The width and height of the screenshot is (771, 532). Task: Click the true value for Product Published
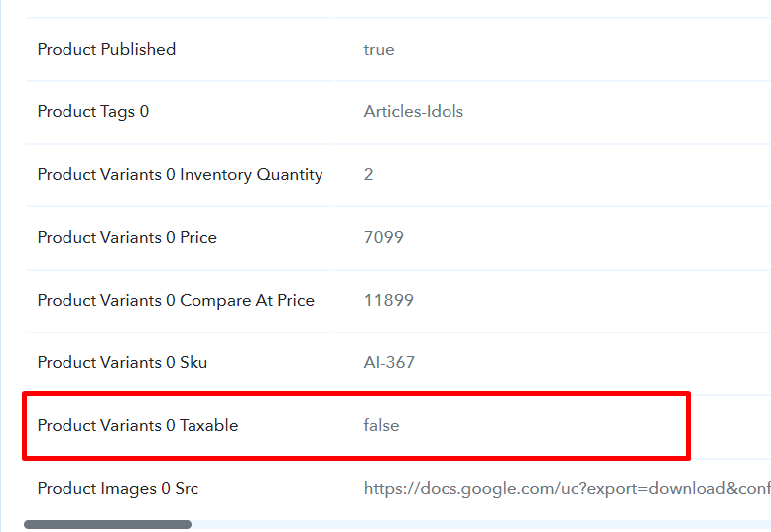[x=379, y=50]
